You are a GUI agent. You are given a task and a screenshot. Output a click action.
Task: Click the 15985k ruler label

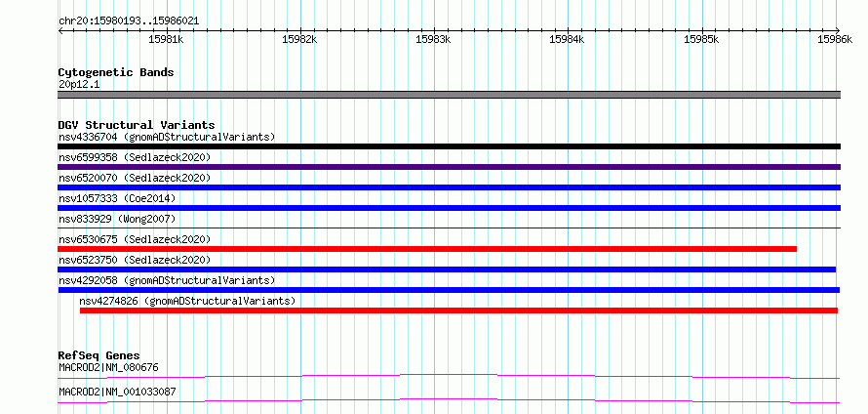pyautogui.click(x=701, y=39)
